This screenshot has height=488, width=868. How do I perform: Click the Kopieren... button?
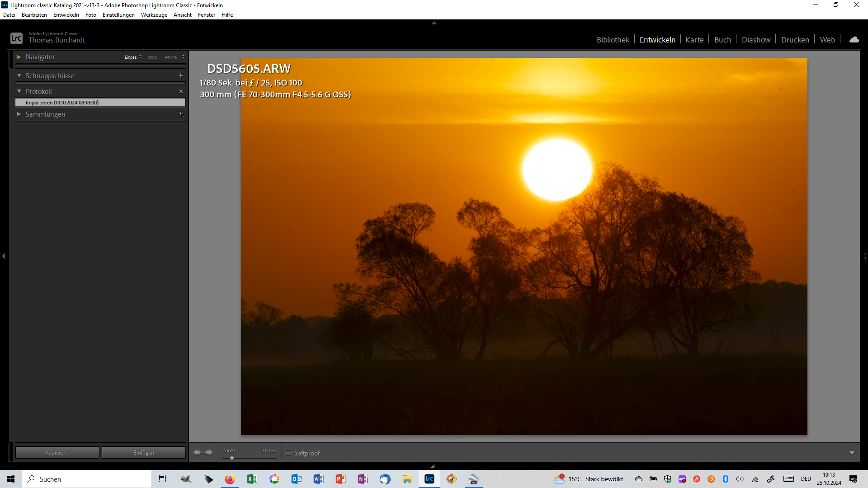[57, 453]
